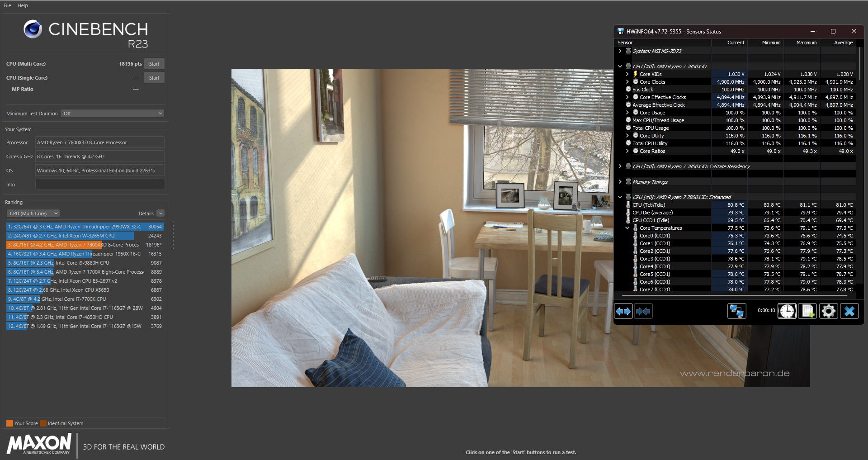Viewport: 868px width, 460px height.
Task: Expand the System: MSI MS-7D73 group
Action: (x=620, y=51)
